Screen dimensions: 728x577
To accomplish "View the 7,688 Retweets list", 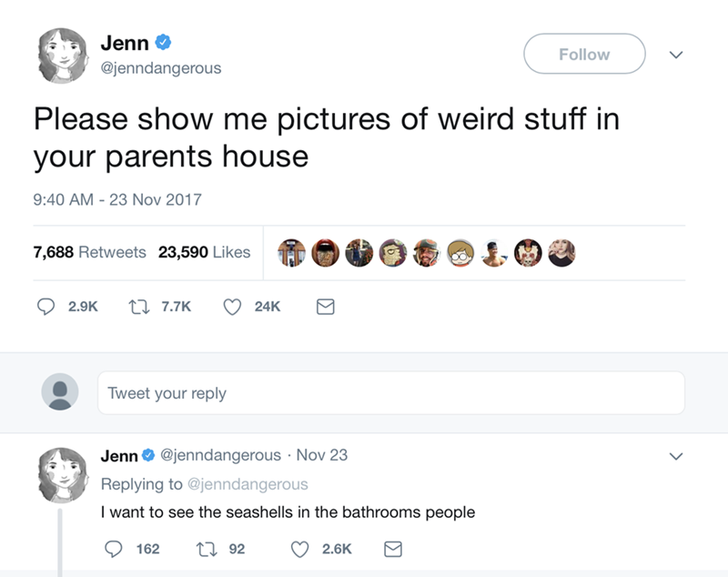I will click(x=89, y=253).
